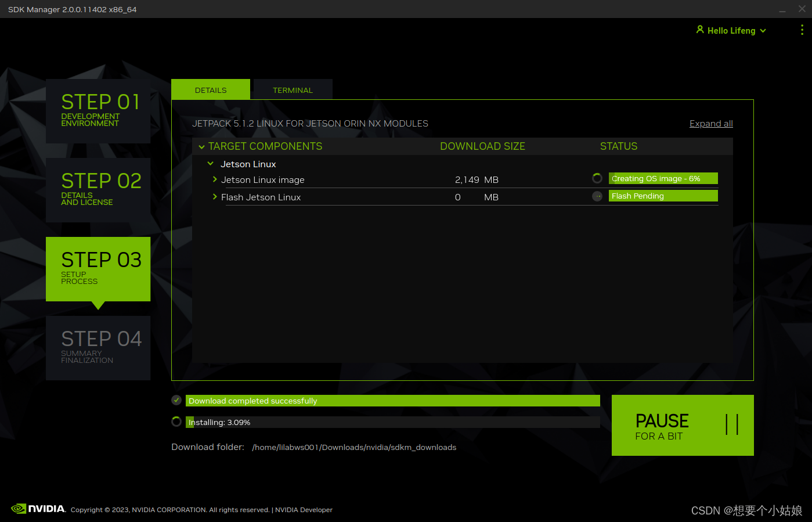Click the Flash Pending status icon

pyautogui.click(x=597, y=196)
